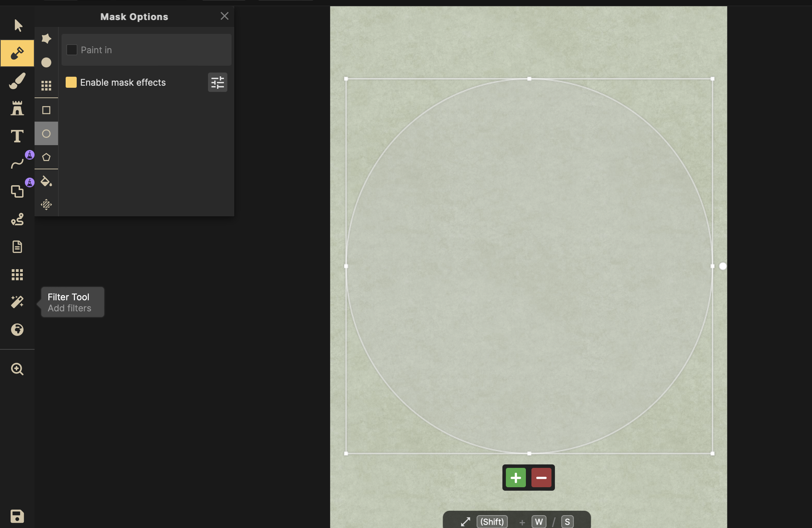Choose the solid round brush mask

[x=46, y=63]
